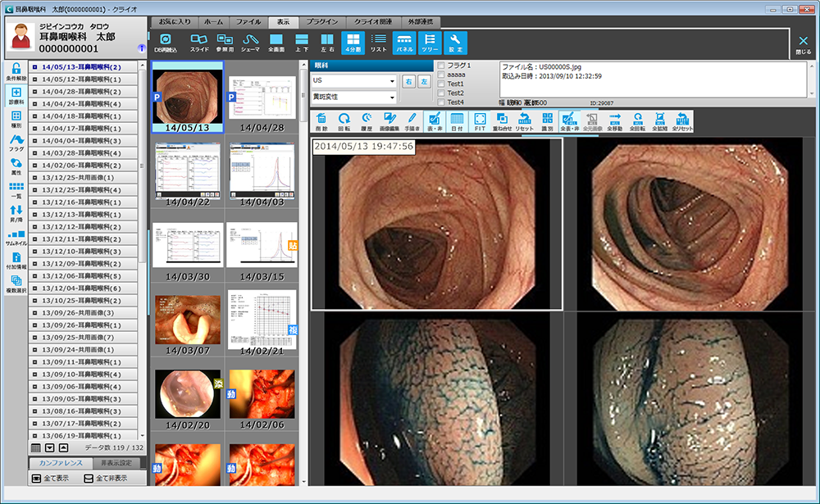Open the 画像編集 image edit tool
The image size is (820, 504).
389,121
